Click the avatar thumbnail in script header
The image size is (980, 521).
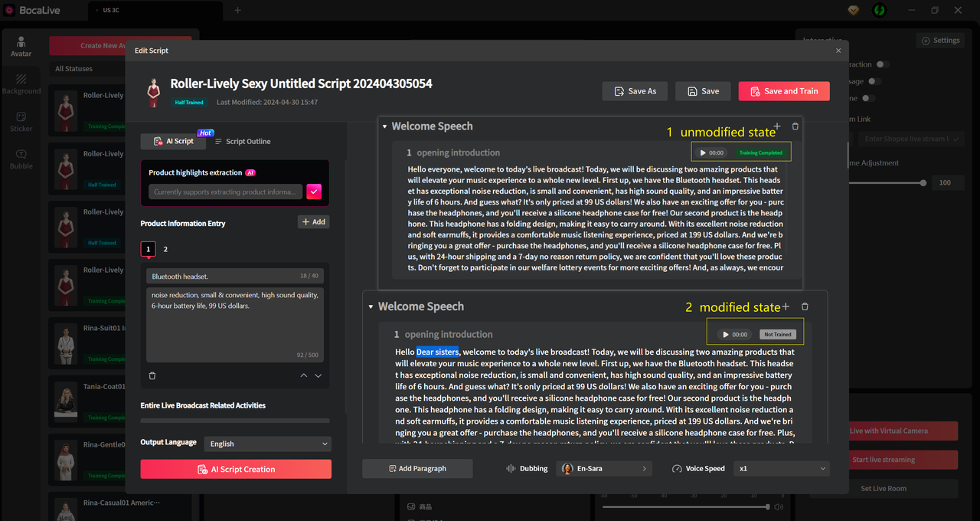153,92
